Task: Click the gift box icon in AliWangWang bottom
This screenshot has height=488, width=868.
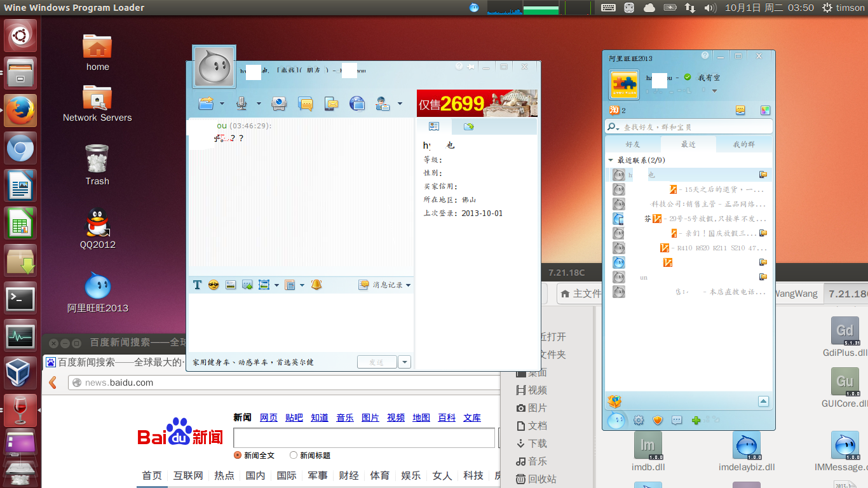Action: pyautogui.click(x=614, y=401)
